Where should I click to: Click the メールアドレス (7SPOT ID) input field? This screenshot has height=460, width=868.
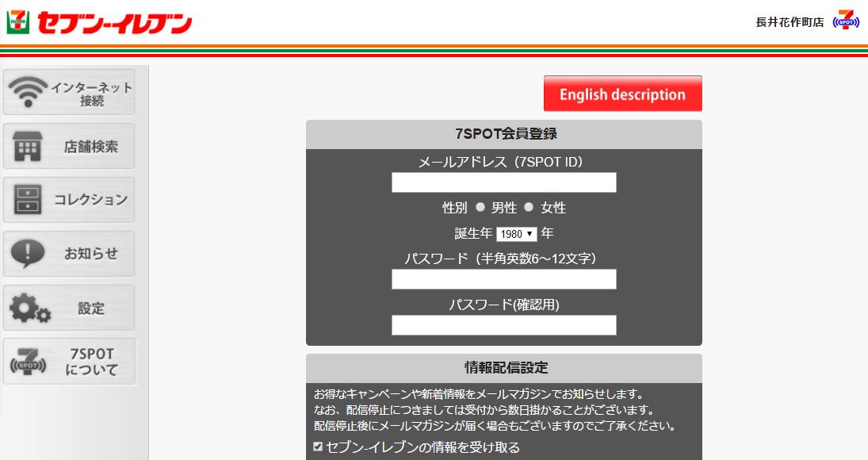(x=503, y=182)
